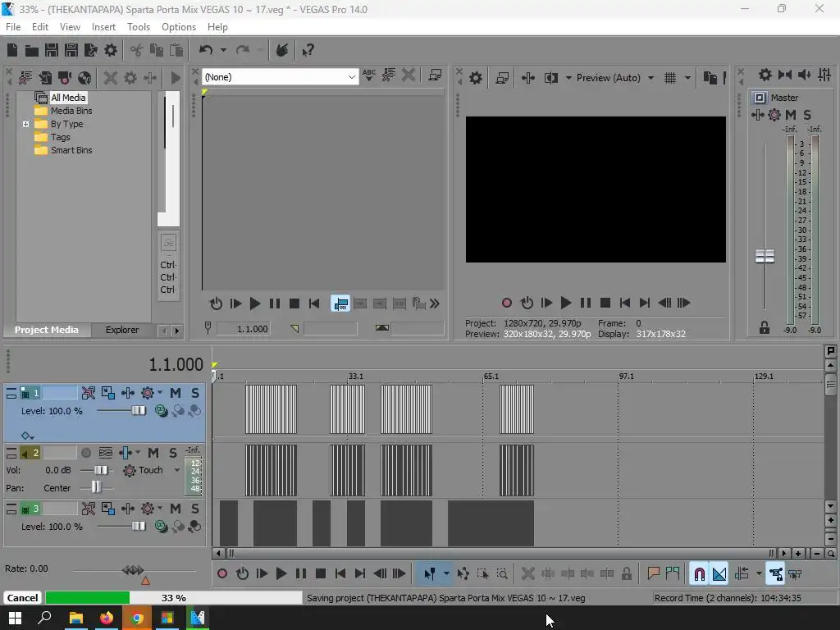Screen dimensions: 840x630
Task: Select the Zoom Edit magnifier tool
Action: click(502, 573)
